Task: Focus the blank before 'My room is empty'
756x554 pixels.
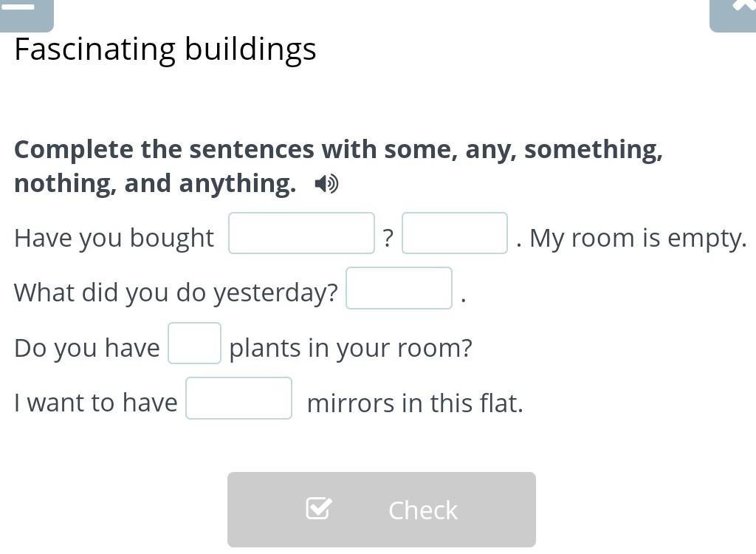Action: pyautogui.click(x=455, y=233)
